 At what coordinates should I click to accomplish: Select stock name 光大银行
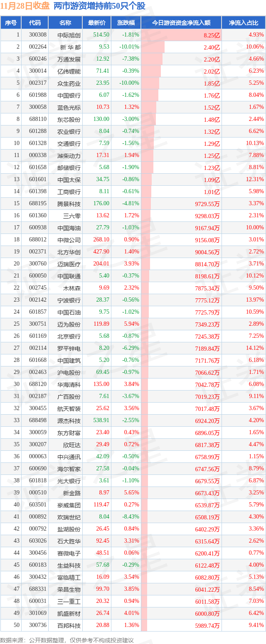(x=69, y=481)
